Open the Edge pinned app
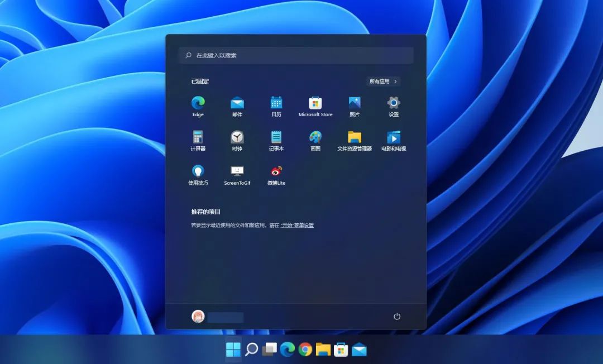 pos(198,107)
